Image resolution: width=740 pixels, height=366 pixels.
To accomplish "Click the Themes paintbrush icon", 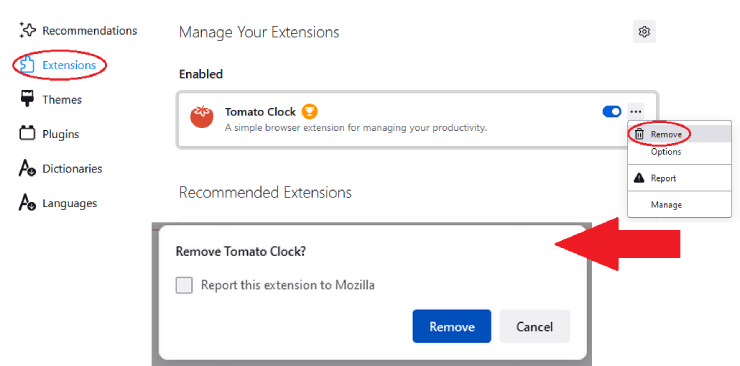I will 27,99.
